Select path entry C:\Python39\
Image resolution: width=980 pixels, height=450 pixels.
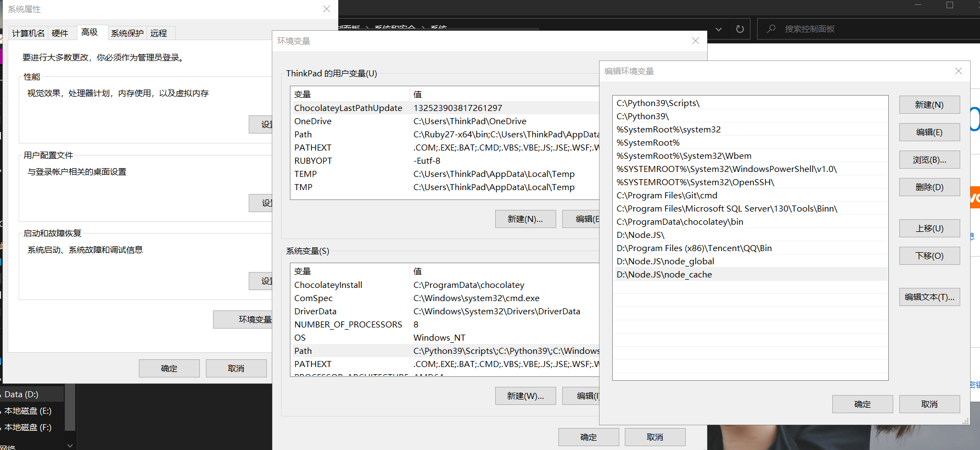pos(750,116)
